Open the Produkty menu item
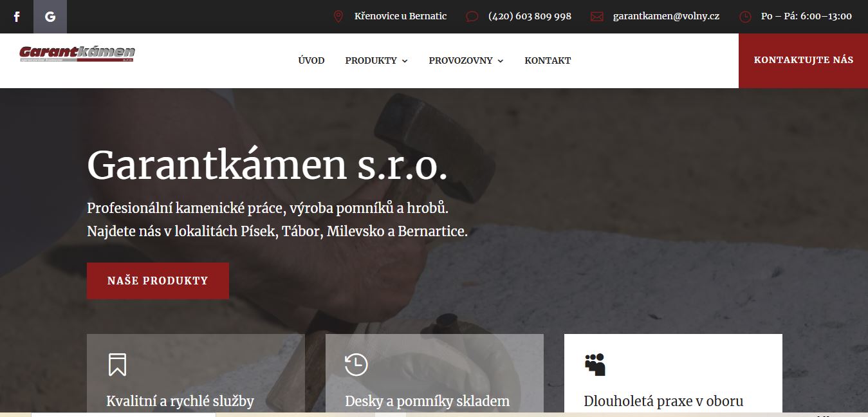 [x=371, y=60]
